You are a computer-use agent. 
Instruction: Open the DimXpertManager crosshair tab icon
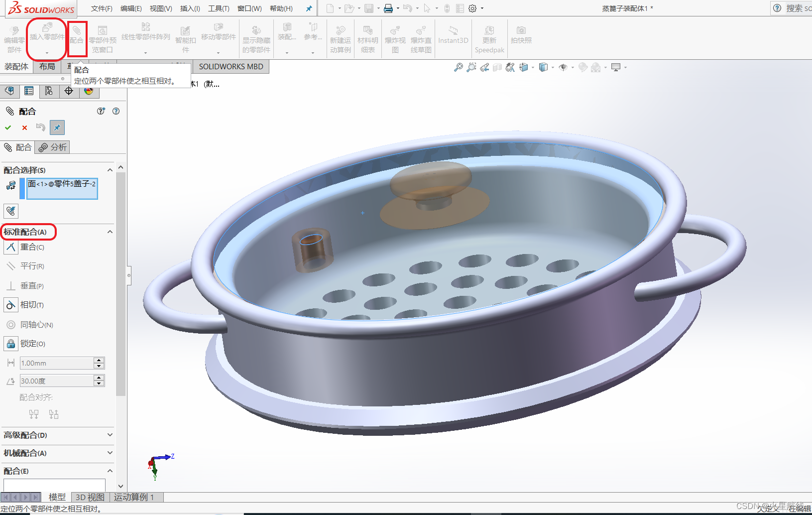tap(69, 91)
